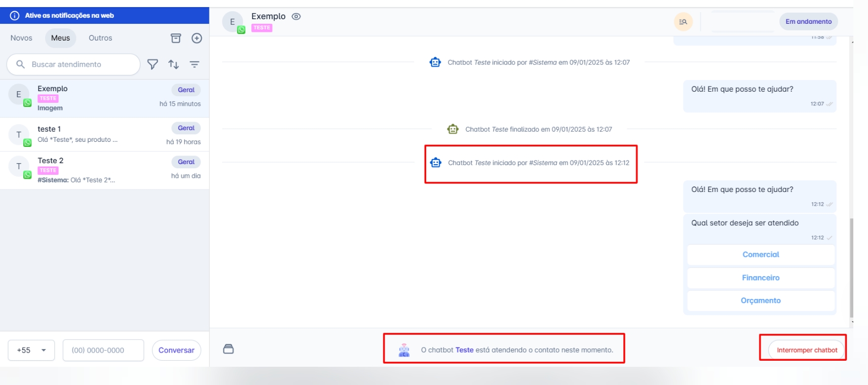The width and height of the screenshot is (868, 385).
Task: Click the Interromper chatbot button
Action: pyautogui.click(x=806, y=350)
